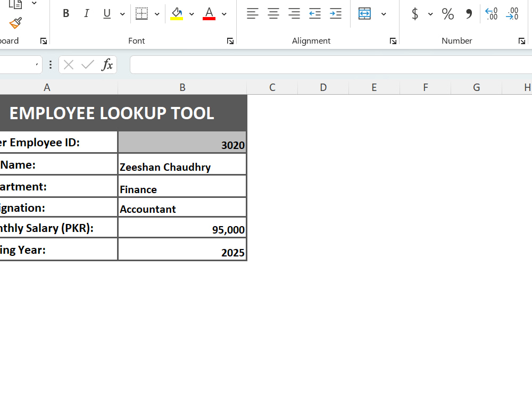The image size is (532, 399).
Task: Select the Monthly Salary (PKR) label
Action: 59,227
